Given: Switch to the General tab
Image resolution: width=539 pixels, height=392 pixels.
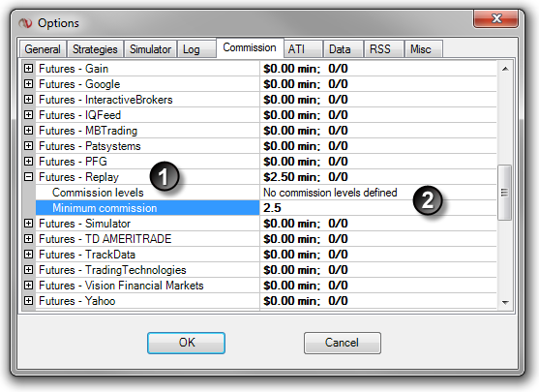Looking at the screenshot, I should (x=43, y=49).
